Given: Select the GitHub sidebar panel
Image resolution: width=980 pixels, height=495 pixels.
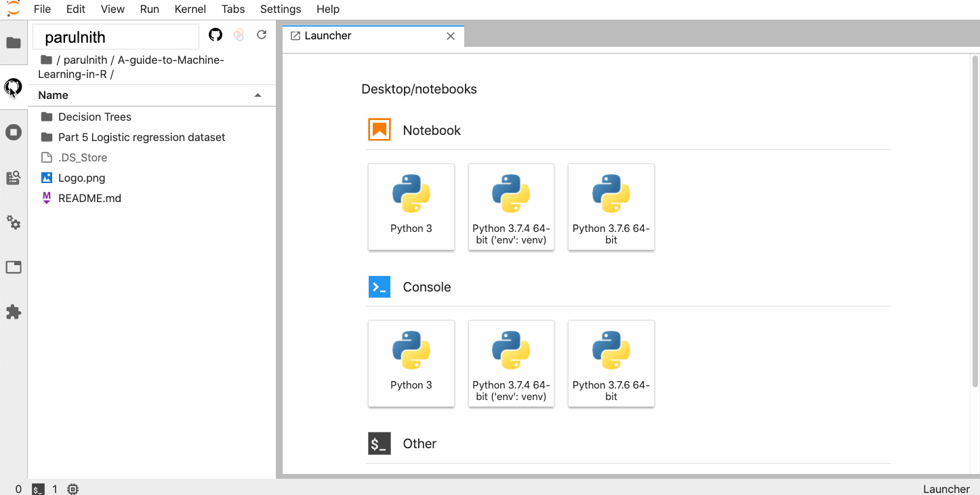Looking at the screenshot, I should pos(14,87).
